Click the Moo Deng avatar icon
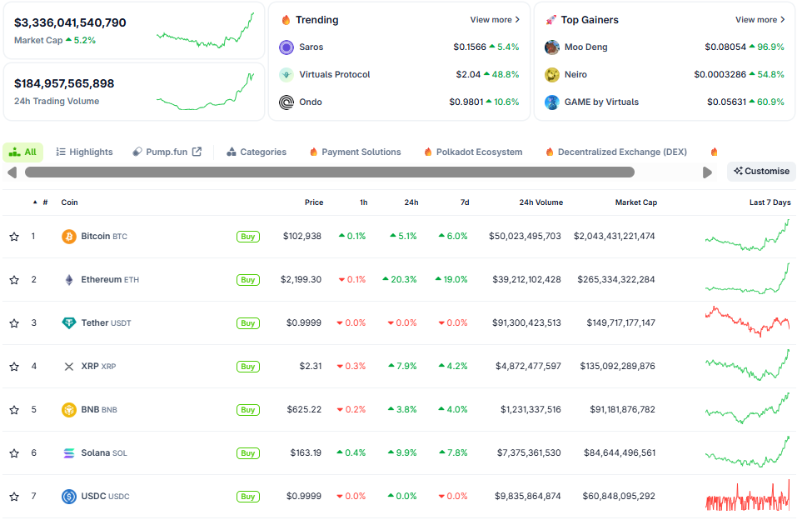The image size is (812, 520). 552,47
